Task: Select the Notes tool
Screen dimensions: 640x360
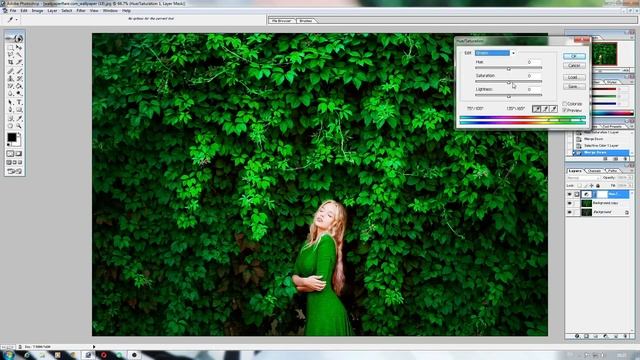Action: [11, 118]
